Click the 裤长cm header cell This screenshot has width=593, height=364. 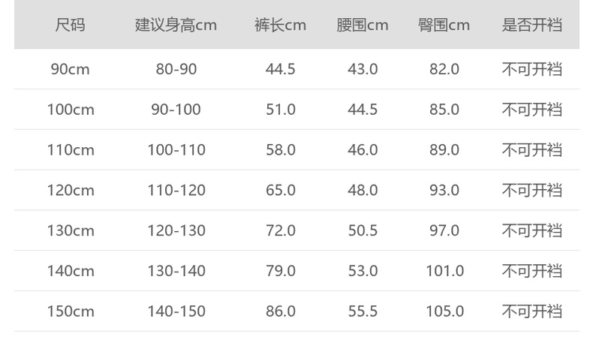280,25
